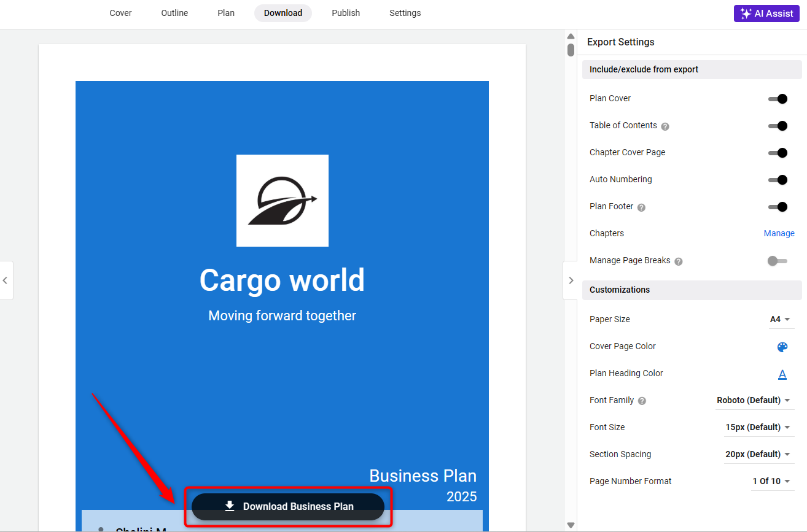Go to the Outline tab
This screenshot has height=532, width=807.
[x=174, y=13]
